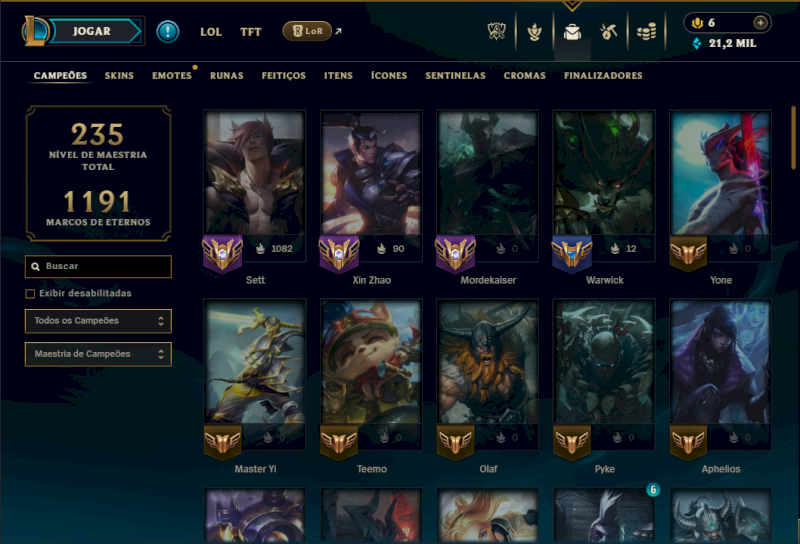Open the Collection backpack icon
Image resolution: width=800 pixels, height=544 pixels.
(572, 32)
